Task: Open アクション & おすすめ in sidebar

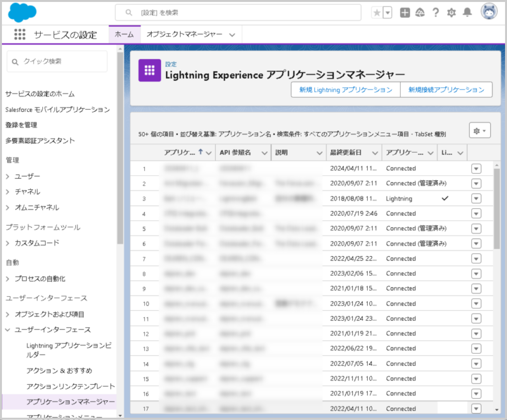Action: pos(59,371)
